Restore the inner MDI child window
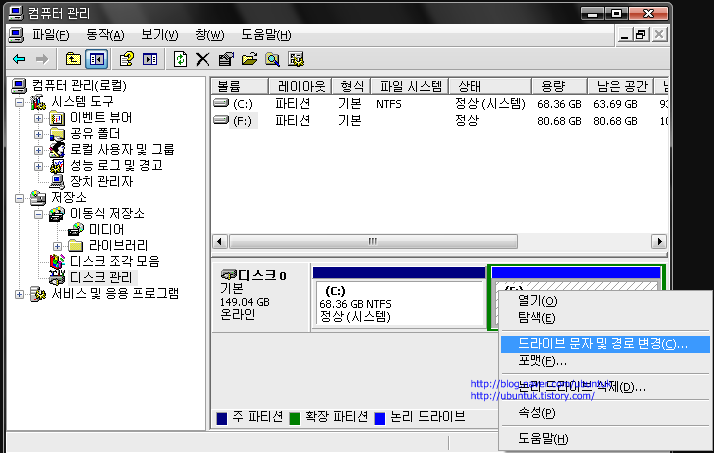This screenshot has height=453, width=714. (641, 35)
